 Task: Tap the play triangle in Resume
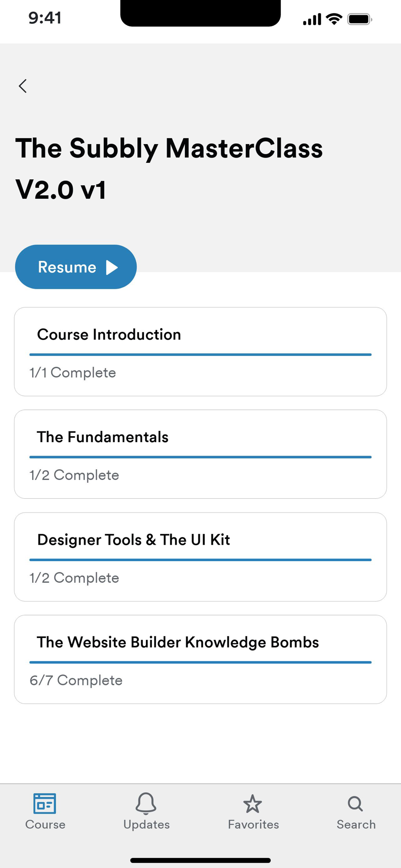112,267
